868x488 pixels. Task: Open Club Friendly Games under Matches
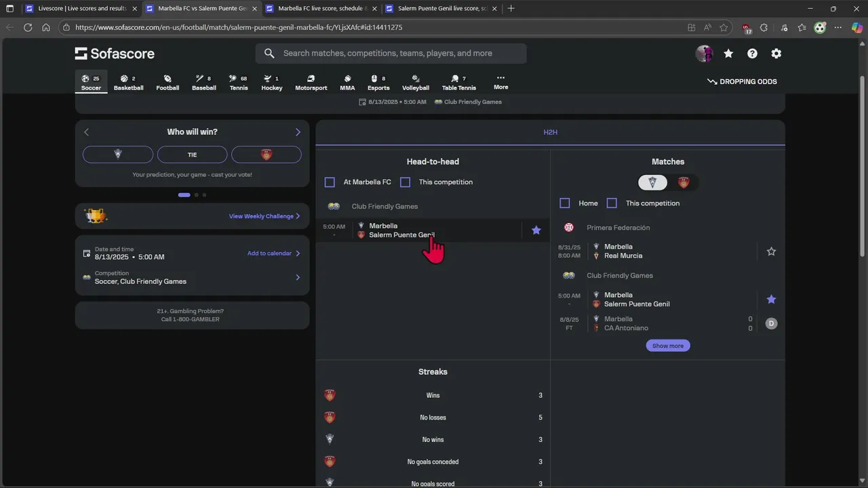(620, 276)
